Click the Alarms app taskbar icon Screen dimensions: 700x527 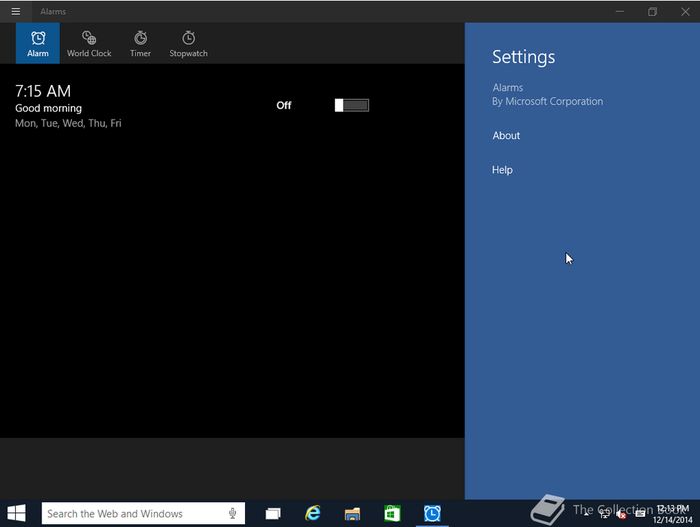(x=432, y=514)
